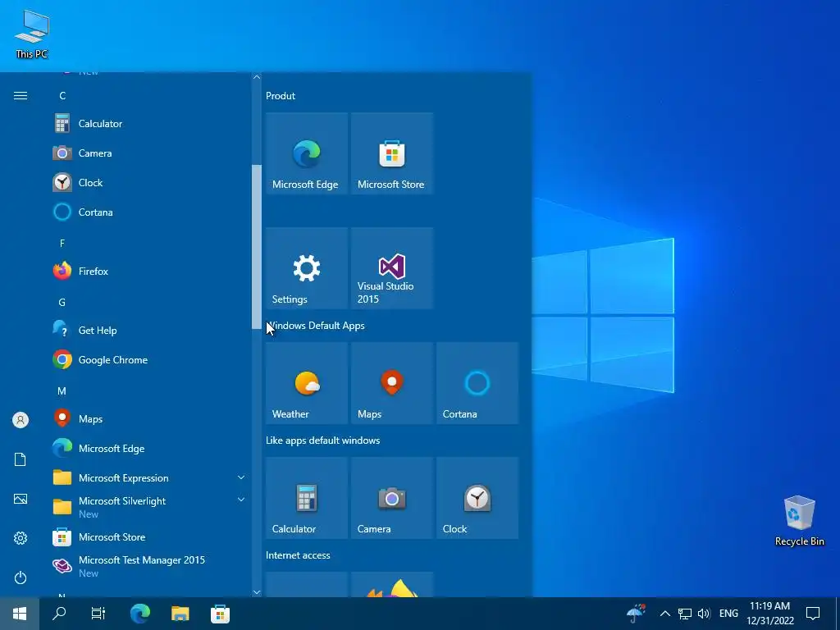Expand the Start hamburger menu
Screen dimensions: 840x630
click(21, 95)
